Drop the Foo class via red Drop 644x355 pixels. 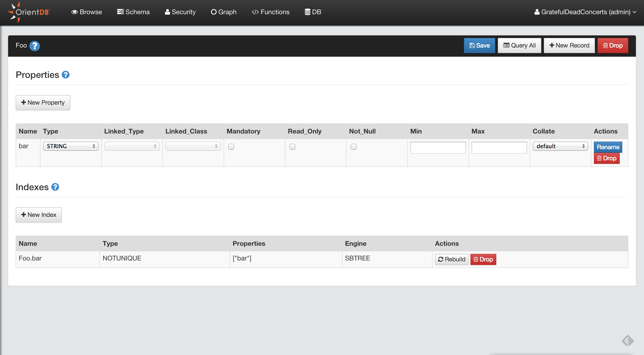tap(612, 46)
